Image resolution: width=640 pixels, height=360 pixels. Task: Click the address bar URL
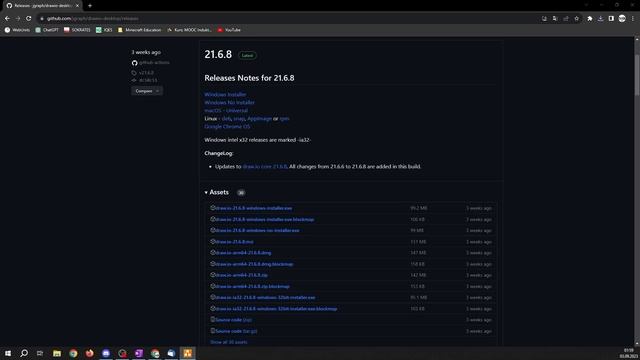click(93, 18)
